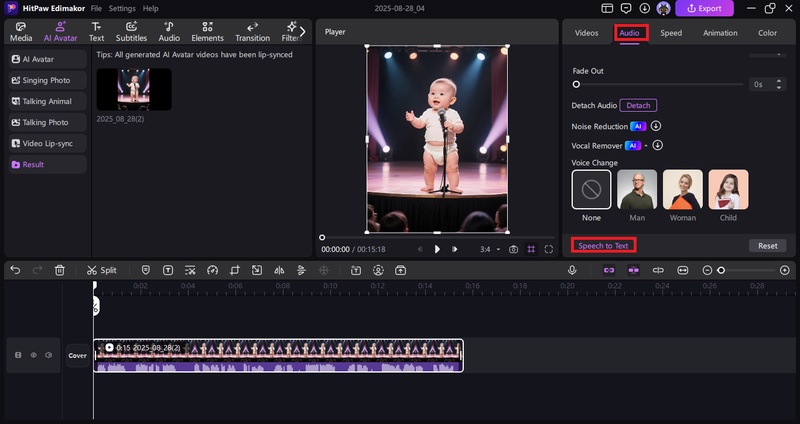Adjust the Fade Out slider handle
The width and height of the screenshot is (800, 424).
(x=576, y=84)
